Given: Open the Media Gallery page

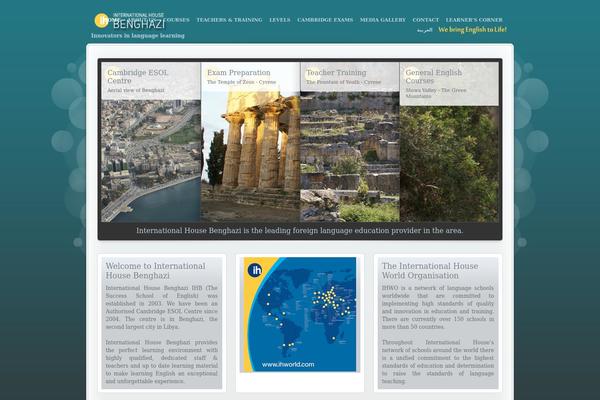Looking at the screenshot, I should coord(383,20).
